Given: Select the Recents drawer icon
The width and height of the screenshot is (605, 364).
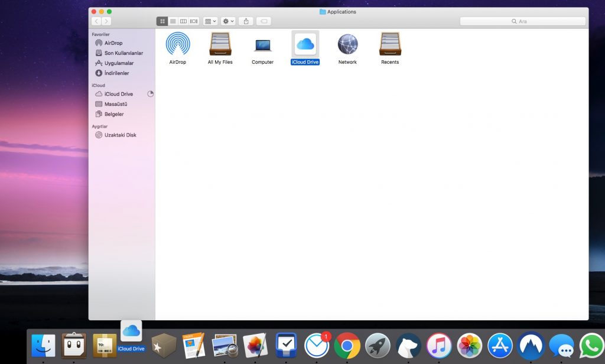Looking at the screenshot, I should pyautogui.click(x=390, y=44).
